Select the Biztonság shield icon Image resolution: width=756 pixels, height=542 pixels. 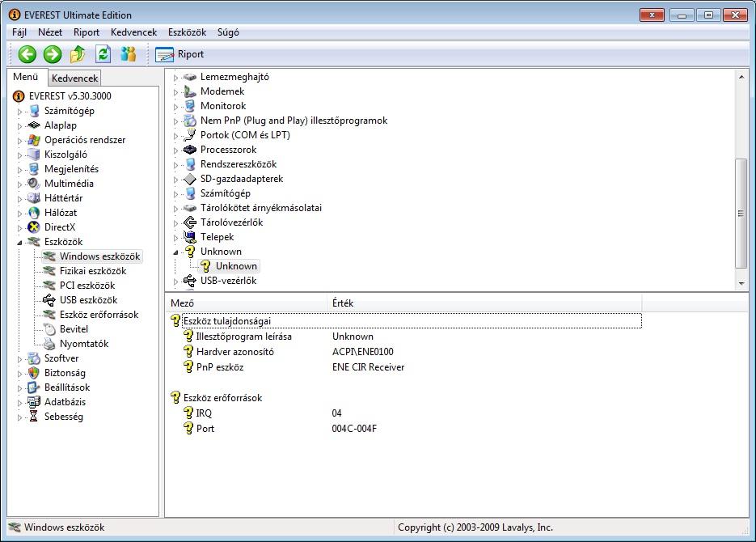click(34, 373)
